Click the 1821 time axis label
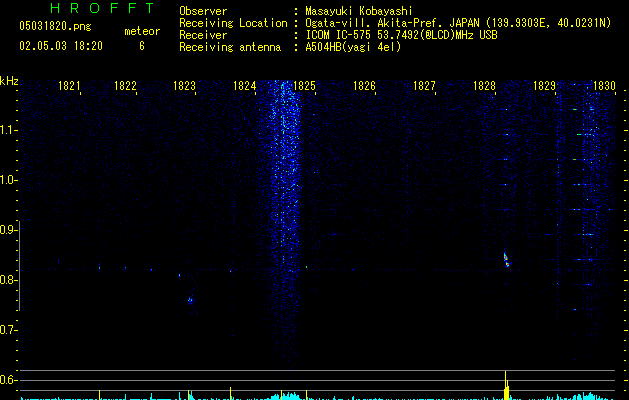Viewport: 629px width, 400px height. (69, 86)
